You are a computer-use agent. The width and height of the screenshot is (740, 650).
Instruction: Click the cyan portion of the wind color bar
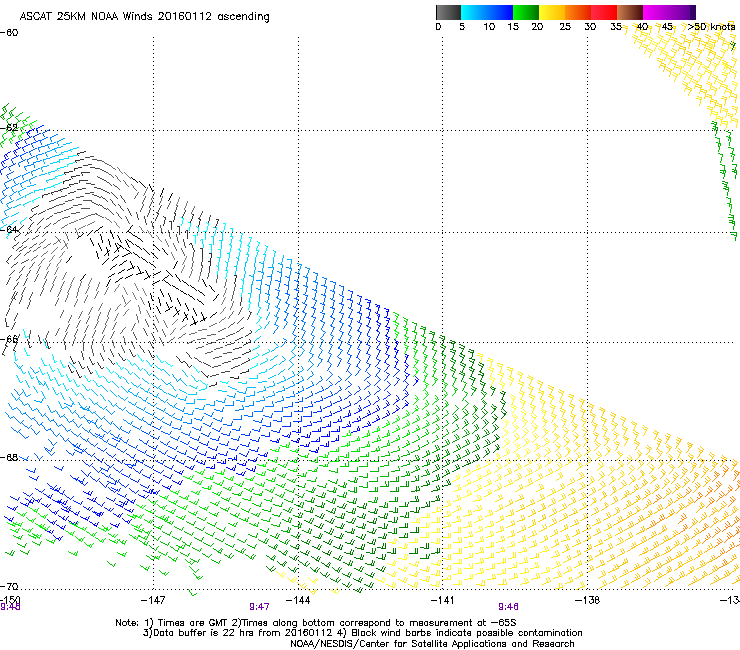[474, 12]
